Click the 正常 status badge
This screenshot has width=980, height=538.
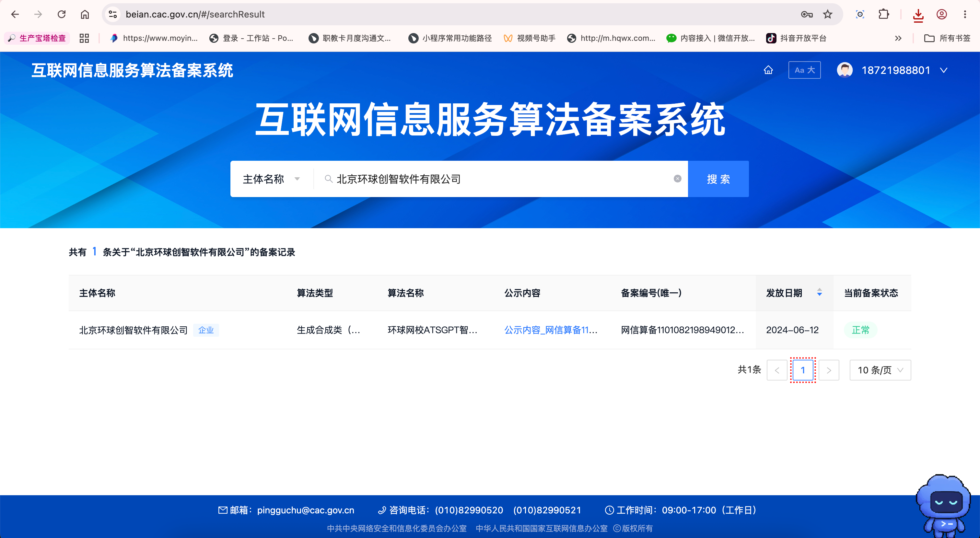tap(860, 330)
